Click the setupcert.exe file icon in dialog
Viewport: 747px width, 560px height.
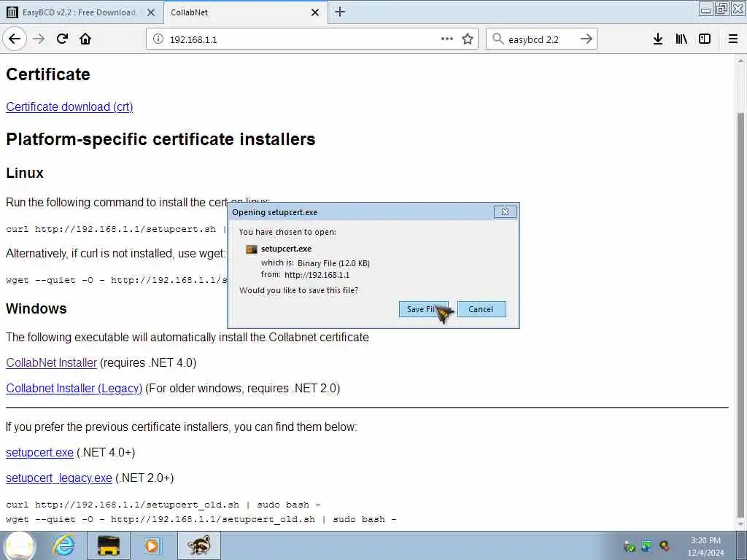pos(251,249)
